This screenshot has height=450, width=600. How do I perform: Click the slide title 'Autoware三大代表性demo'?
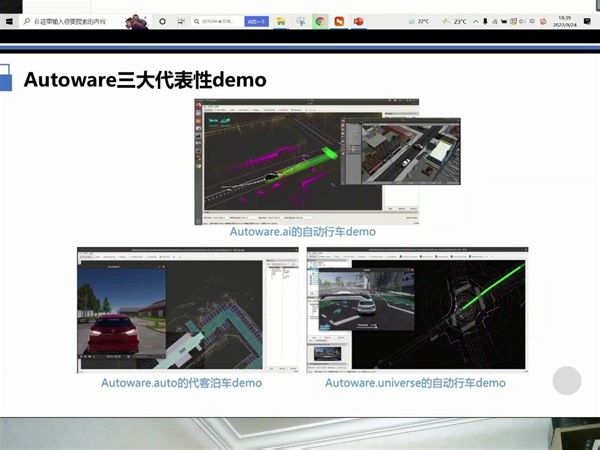[x=145, y=80]
